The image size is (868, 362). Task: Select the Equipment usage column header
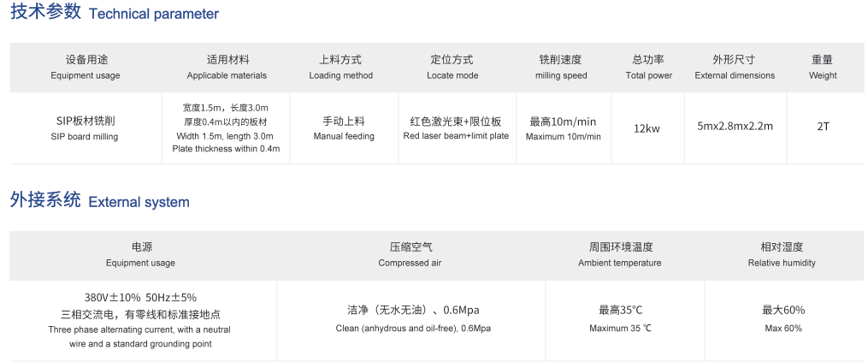point(86,67)
